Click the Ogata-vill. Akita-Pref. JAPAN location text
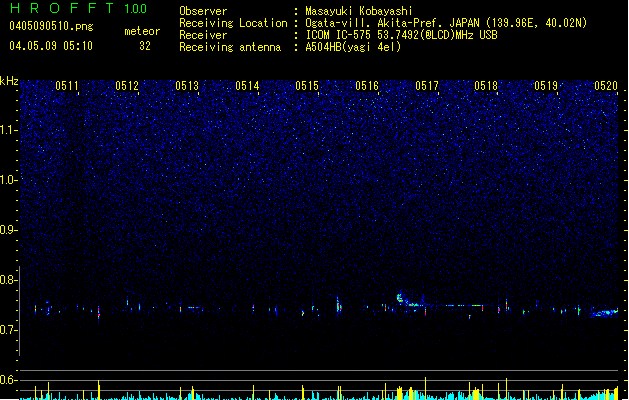The width and height of the screenshot is (629, 400). (x=446, y=23)
